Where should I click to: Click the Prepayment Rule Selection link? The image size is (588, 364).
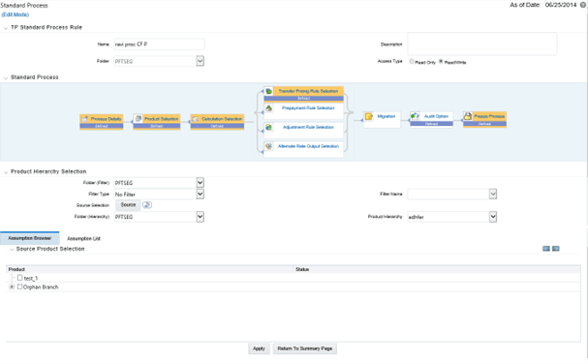(x=308, y=108)
